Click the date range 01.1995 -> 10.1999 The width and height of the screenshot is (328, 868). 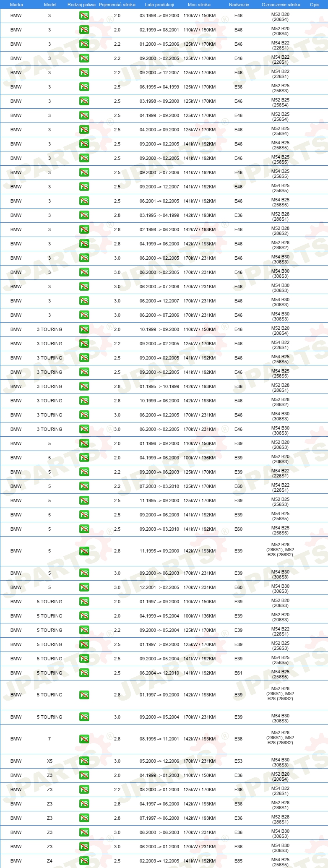[x=159, y=386]
